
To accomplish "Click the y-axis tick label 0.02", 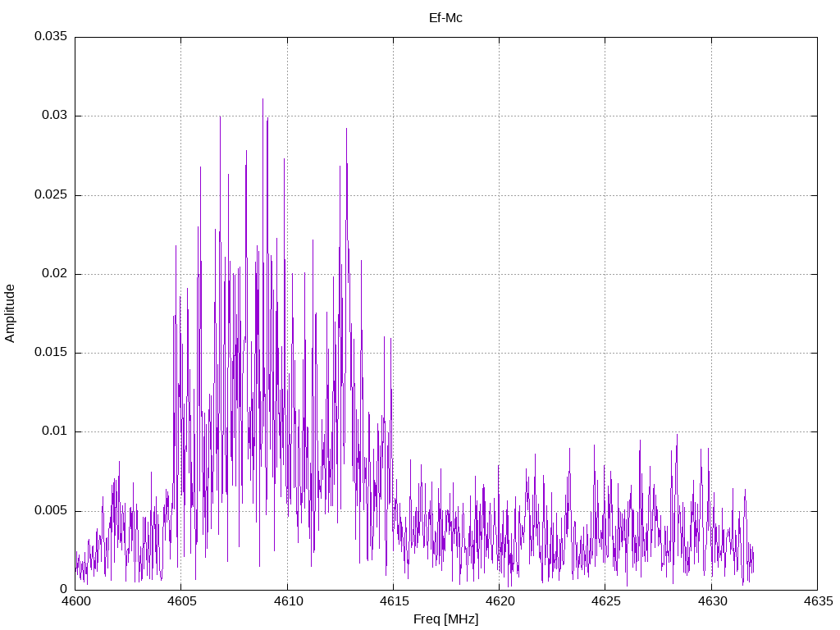I will pos(55,274).
